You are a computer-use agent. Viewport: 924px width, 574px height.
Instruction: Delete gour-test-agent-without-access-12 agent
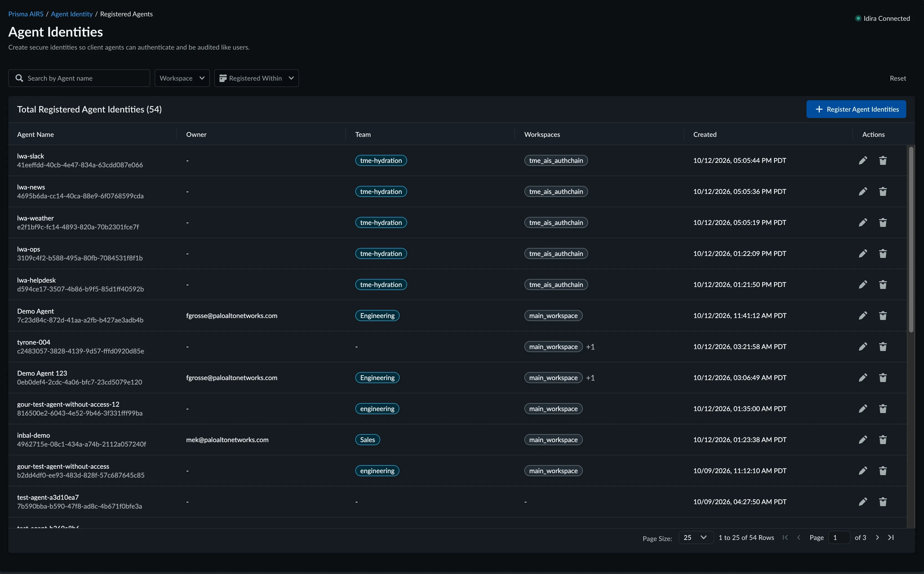point(883,409)
